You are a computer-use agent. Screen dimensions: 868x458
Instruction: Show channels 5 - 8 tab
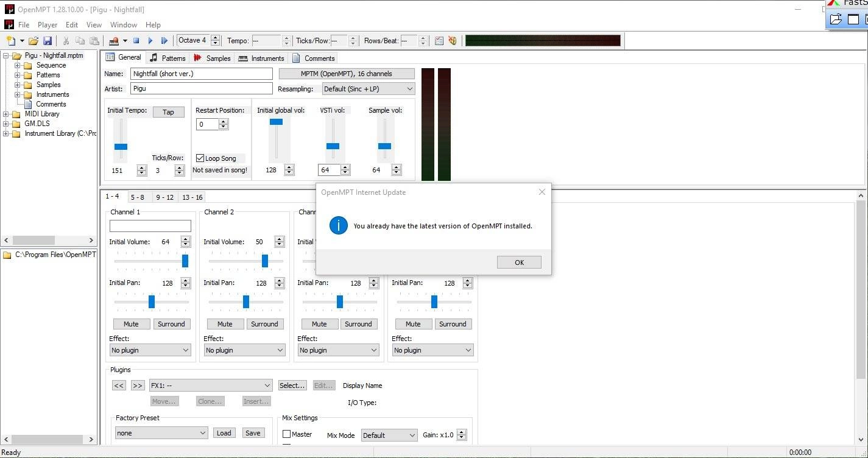point(138,197)
